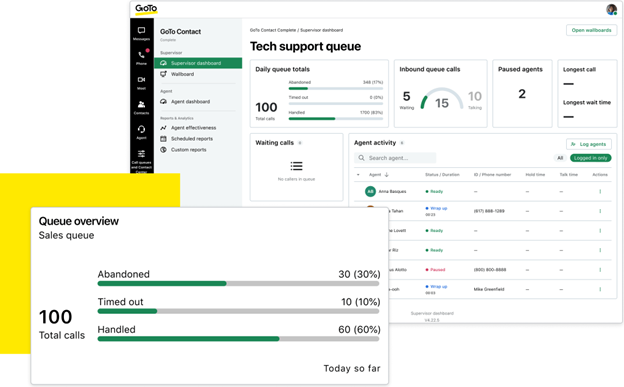Open Call queues and Contact Center settings
Image resolution: width=624 pixels, height=387 pixels.
coord(141,159)
